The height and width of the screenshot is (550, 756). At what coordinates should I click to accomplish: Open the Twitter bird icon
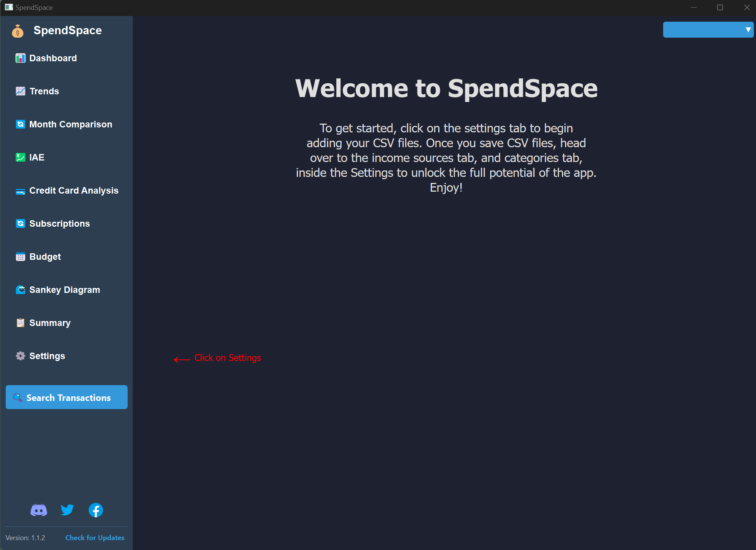pyautogui.click(x=67, y=510)
